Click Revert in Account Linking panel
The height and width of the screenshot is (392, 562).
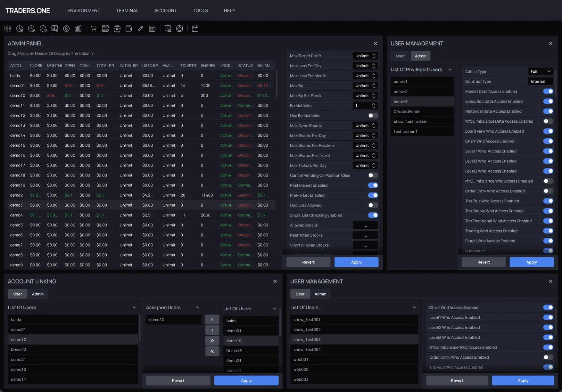(178, 380)
